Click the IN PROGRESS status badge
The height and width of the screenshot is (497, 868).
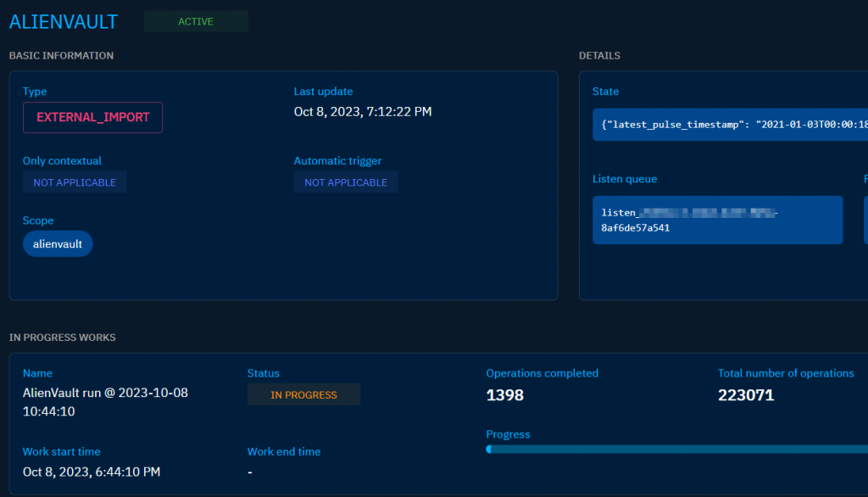[x=303, y=394]
